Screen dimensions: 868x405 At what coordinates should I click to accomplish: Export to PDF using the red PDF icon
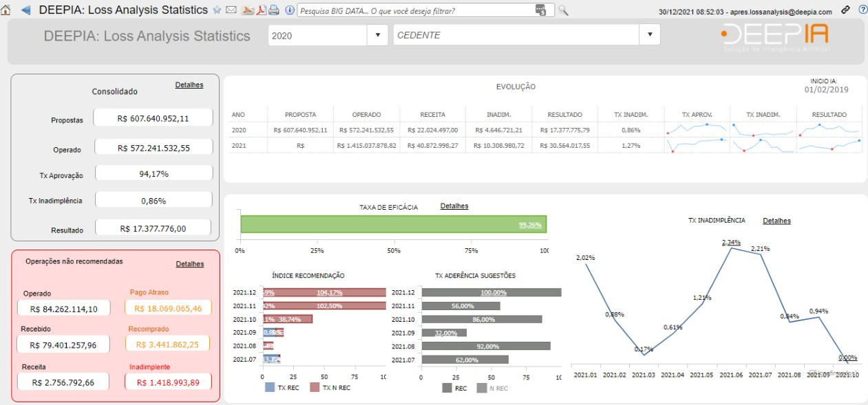261,10
